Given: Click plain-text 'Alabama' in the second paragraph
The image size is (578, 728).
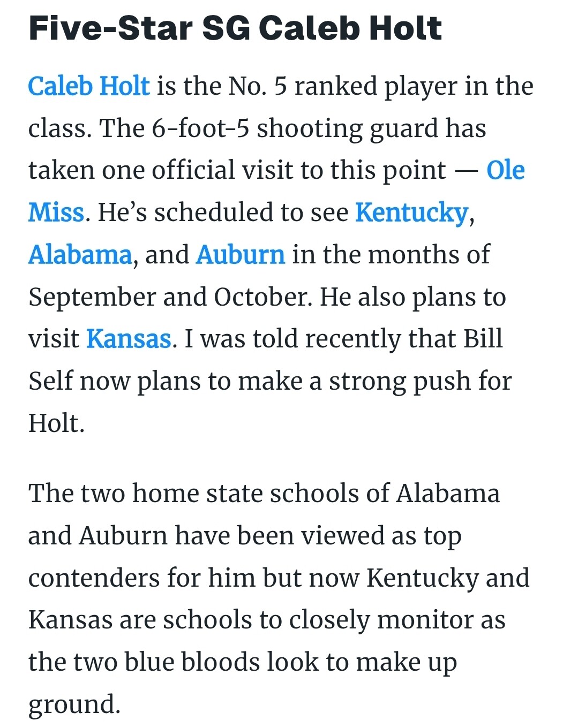Looking at the screenshot, I should (448, 493).
